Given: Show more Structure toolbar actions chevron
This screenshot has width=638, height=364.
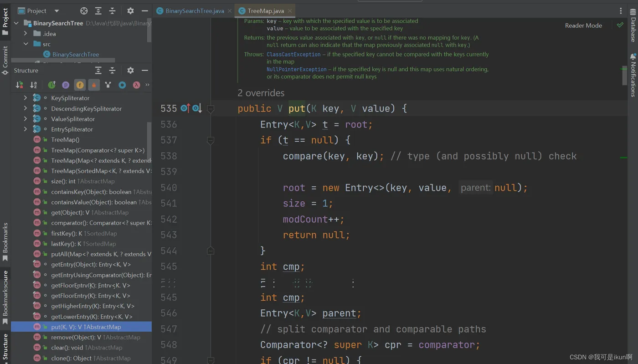Looking at the screenshot, I should [x=147, y=85].
